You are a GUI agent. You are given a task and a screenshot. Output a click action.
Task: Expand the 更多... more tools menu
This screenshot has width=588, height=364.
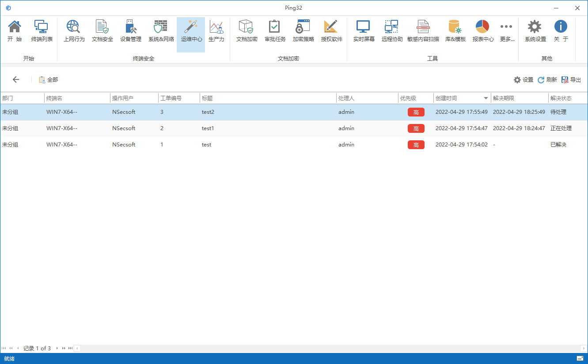coord(507,31)
